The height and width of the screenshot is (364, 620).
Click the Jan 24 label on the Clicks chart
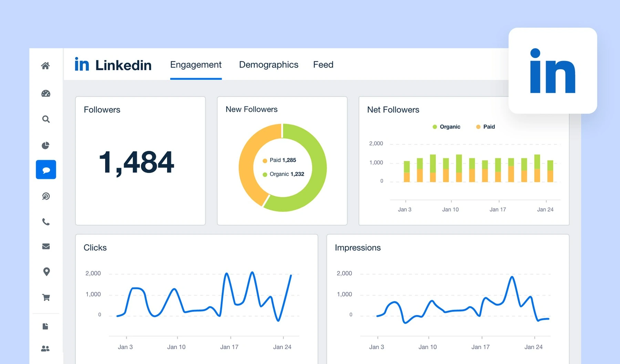pyautogui.click(x=282, y=347)
